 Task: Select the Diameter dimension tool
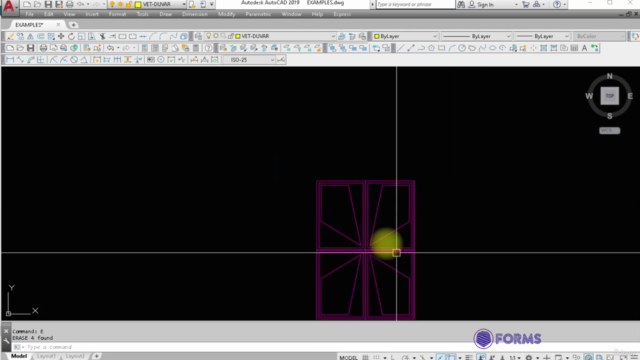click(74, 60)
